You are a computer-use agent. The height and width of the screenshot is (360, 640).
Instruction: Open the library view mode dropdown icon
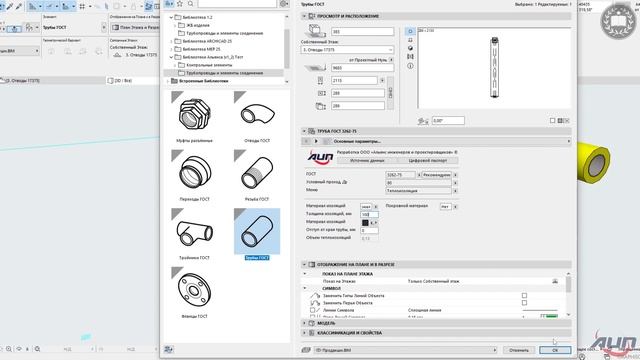[169, 4]
